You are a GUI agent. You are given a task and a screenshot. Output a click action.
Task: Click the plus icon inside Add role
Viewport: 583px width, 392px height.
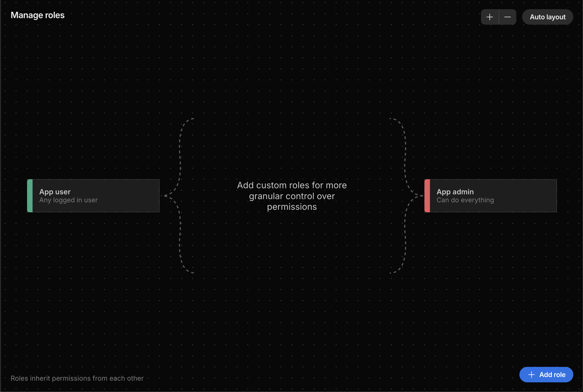(x=531, y=375)
